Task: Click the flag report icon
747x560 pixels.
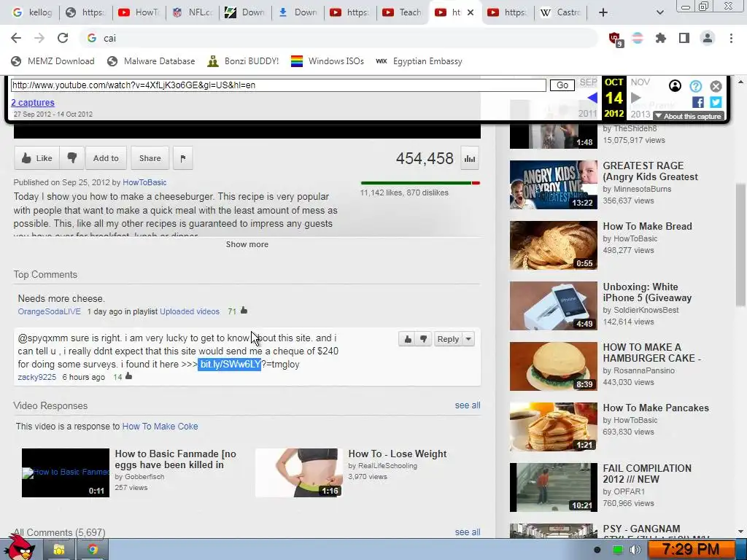Action: click(x=183, y=158)
